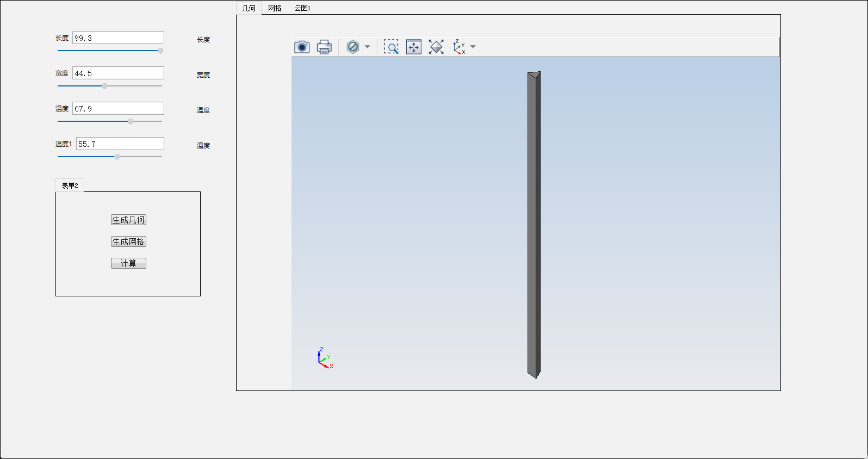Click the zoom extents icon
Image resolution: width=868 pixels, height=459 pixels.
[x=414, y=47]
